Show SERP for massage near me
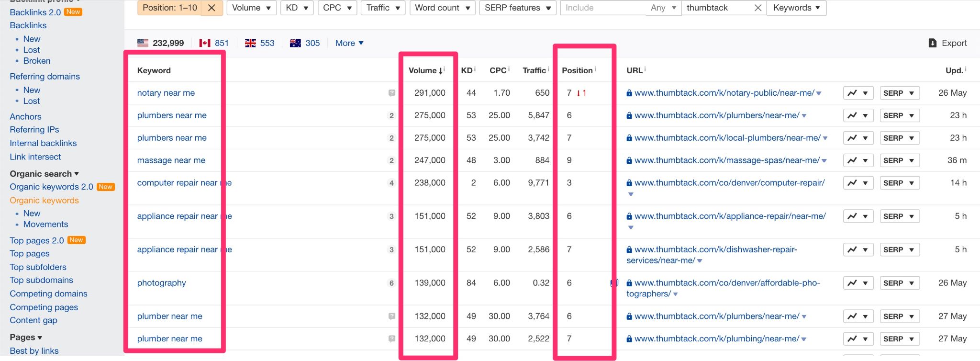 (x=900, y=160)
